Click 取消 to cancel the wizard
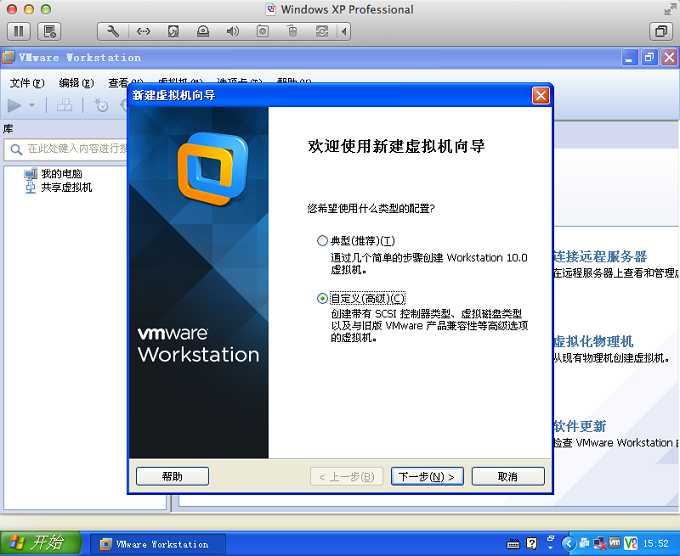This screenshot has height=556, width=680. (x=508, y=476)
